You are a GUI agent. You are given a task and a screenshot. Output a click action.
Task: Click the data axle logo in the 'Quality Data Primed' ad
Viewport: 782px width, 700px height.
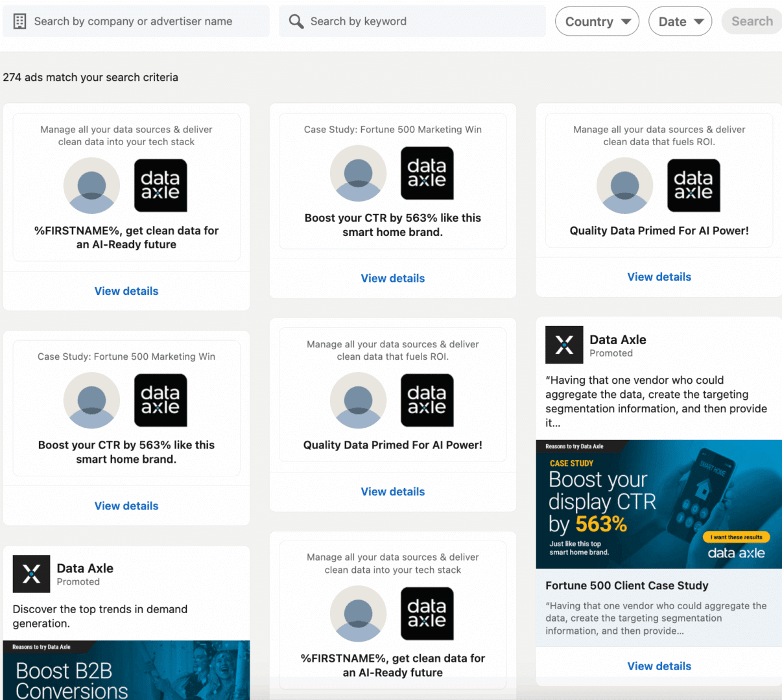[693, 185]
